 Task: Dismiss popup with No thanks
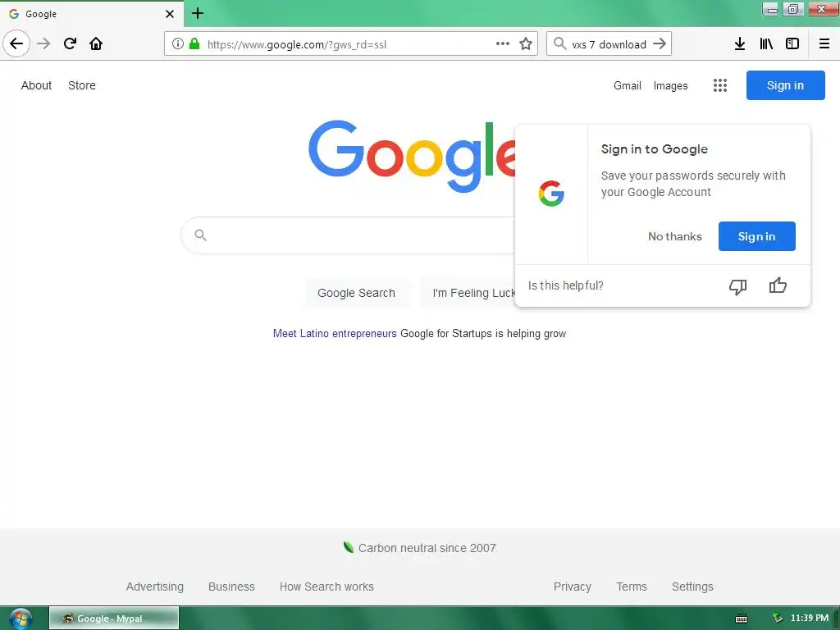pyautogui.click(x=675, y=236)
